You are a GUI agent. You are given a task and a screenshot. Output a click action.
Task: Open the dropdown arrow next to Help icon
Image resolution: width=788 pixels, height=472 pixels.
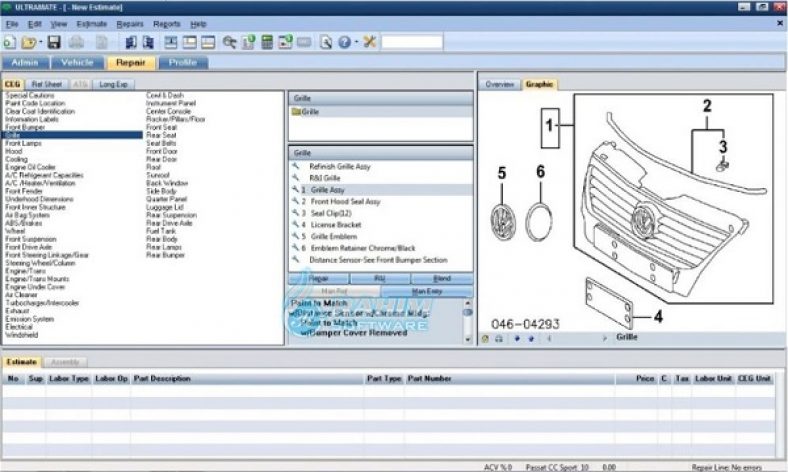click(x=355, y=43)
